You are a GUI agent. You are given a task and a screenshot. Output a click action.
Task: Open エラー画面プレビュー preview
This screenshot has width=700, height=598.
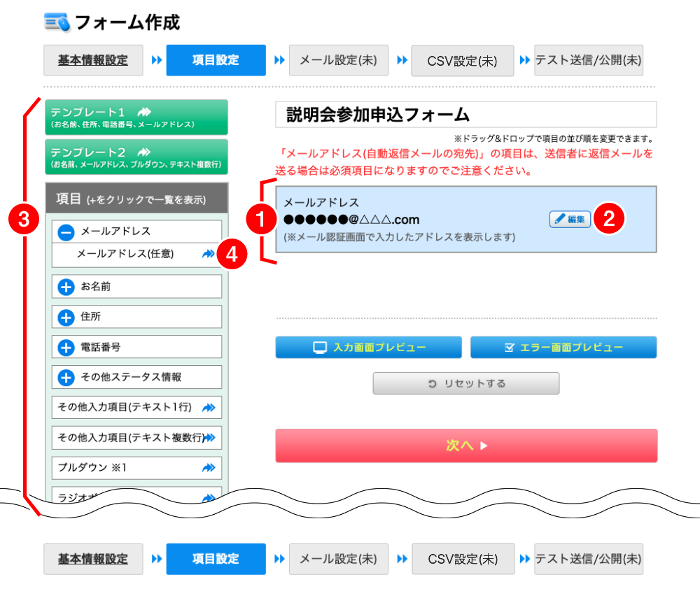click(563, 348)
